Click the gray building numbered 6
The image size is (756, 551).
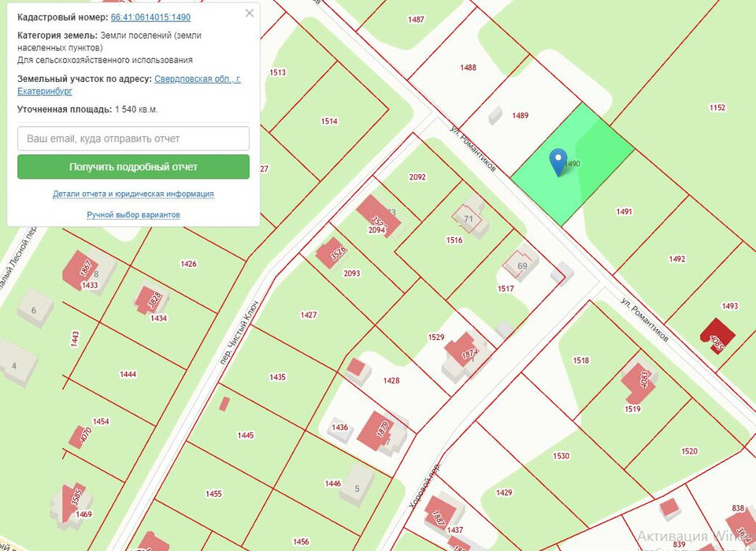tap(35, 308)
